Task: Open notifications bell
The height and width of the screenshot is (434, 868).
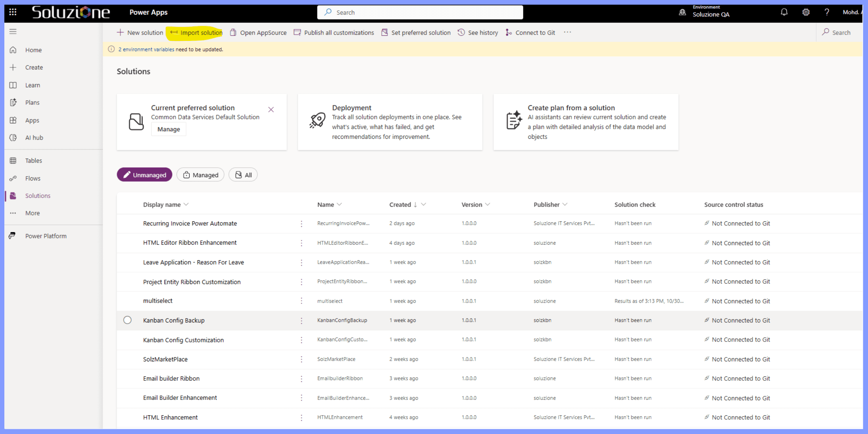Action: [x=784, y=12]
